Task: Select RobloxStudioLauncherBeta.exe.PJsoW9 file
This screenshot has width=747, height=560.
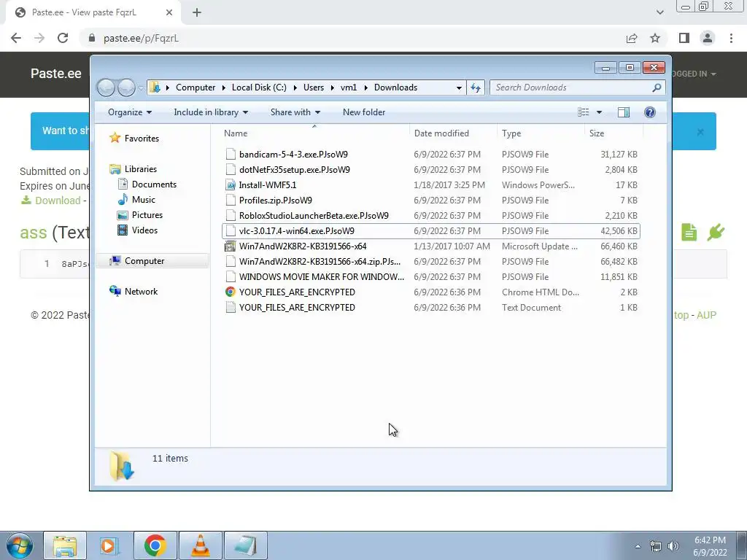Action: click(430, 215)
